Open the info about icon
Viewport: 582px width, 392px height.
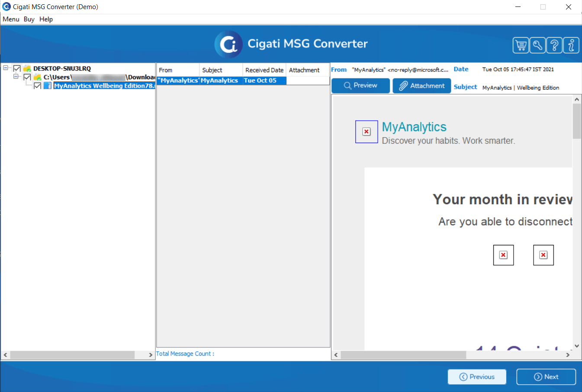tap(571, 45)
